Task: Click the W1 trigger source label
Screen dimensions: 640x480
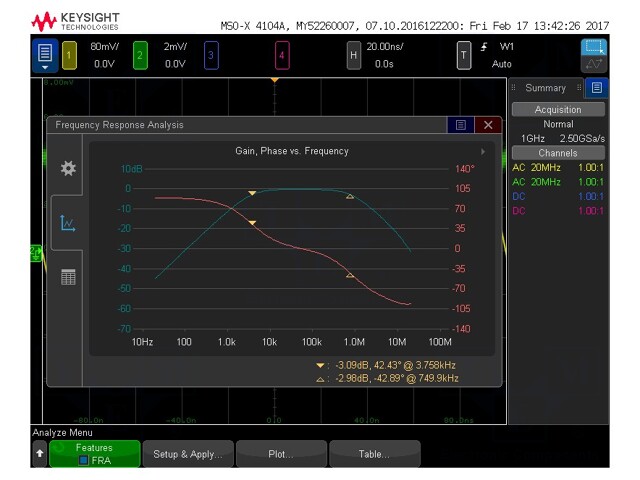Action: 506,47
